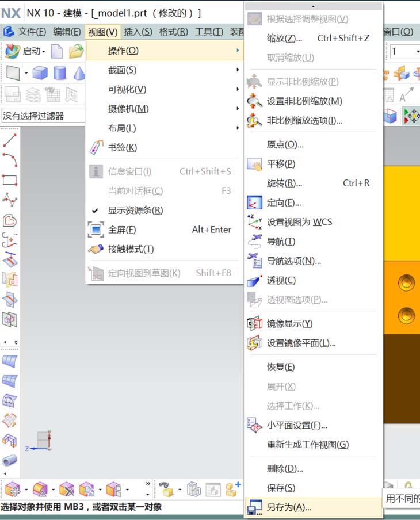
Task: Open 导航选项(N)... settings
Action: pyautogui.click(x=313, y=261)
